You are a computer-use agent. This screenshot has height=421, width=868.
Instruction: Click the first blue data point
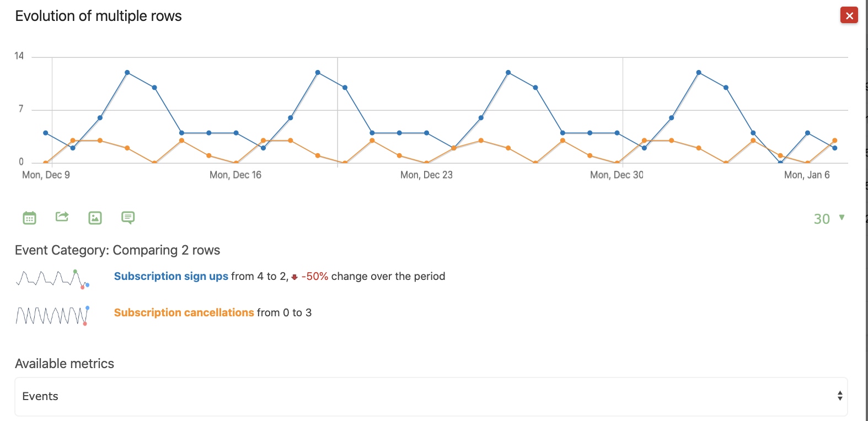click(46, 133)
